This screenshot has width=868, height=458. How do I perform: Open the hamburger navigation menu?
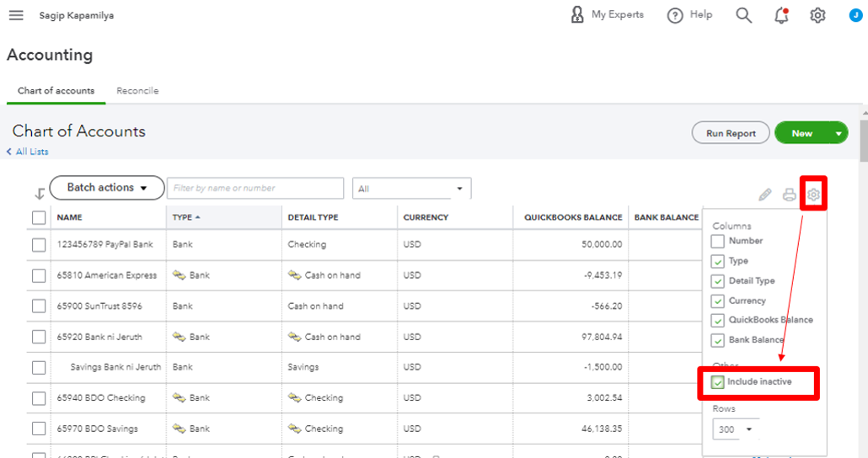(16, 16)
